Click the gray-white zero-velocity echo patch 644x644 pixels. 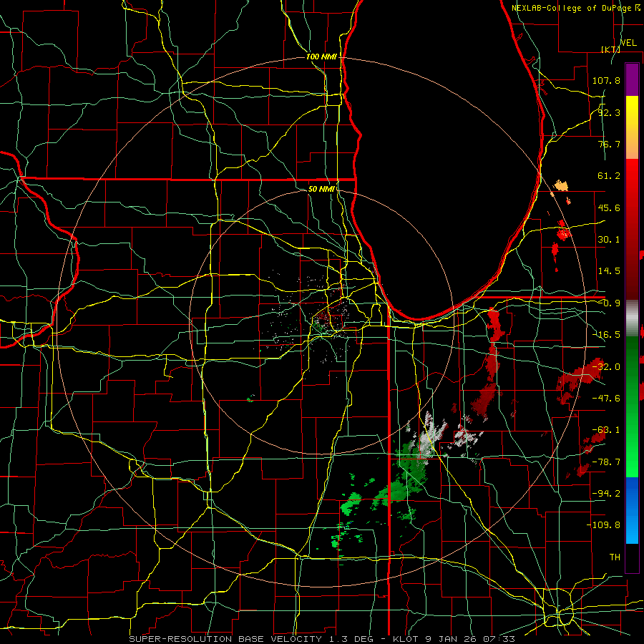[431, 437]
